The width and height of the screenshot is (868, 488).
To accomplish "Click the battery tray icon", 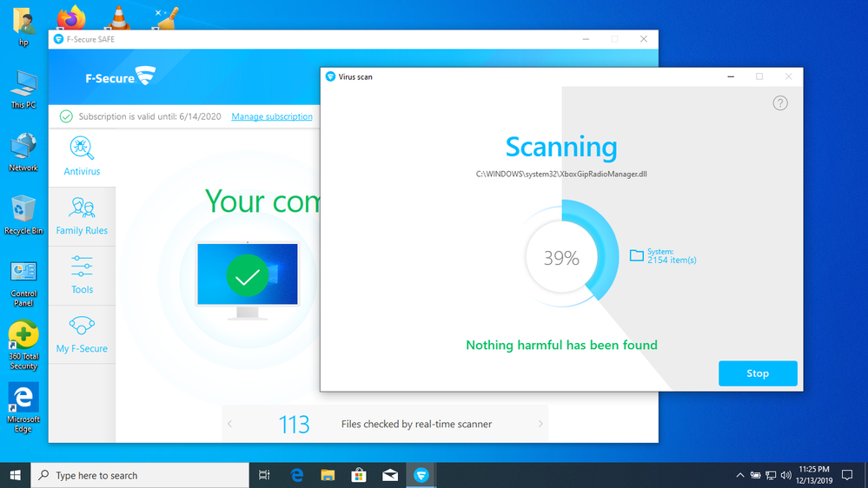I will point(755,475).
